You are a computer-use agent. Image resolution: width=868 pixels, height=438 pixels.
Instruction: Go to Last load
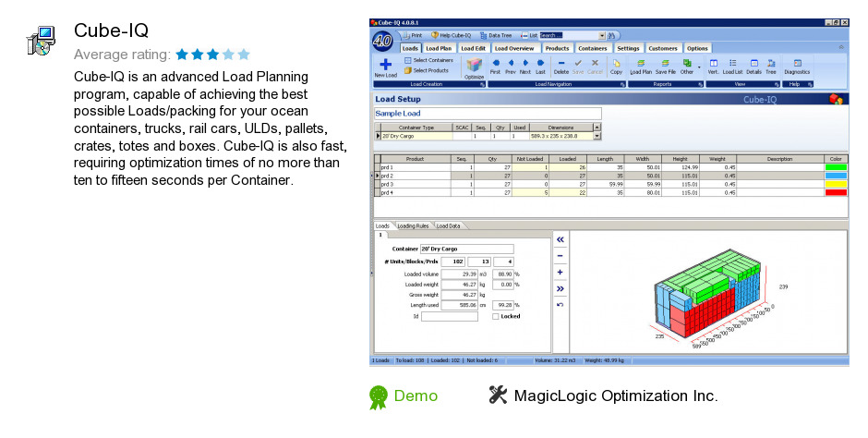[540, 63]
